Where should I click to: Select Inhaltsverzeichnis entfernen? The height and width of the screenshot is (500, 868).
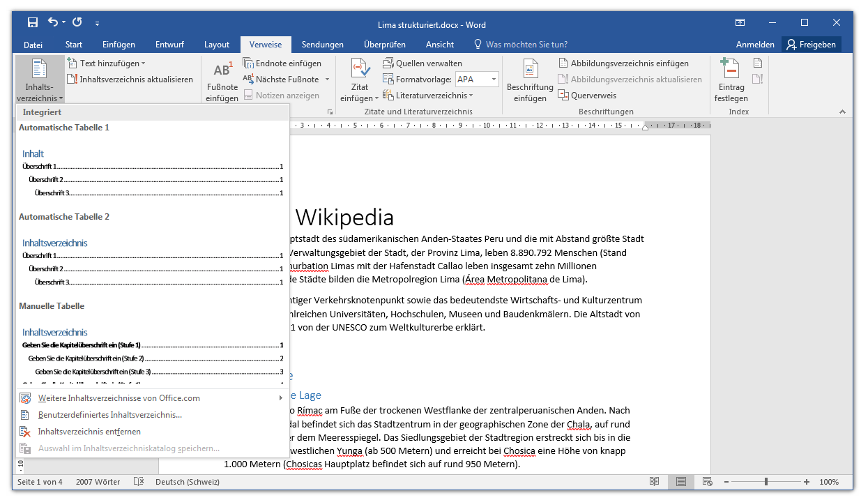[x=153, y=432]
